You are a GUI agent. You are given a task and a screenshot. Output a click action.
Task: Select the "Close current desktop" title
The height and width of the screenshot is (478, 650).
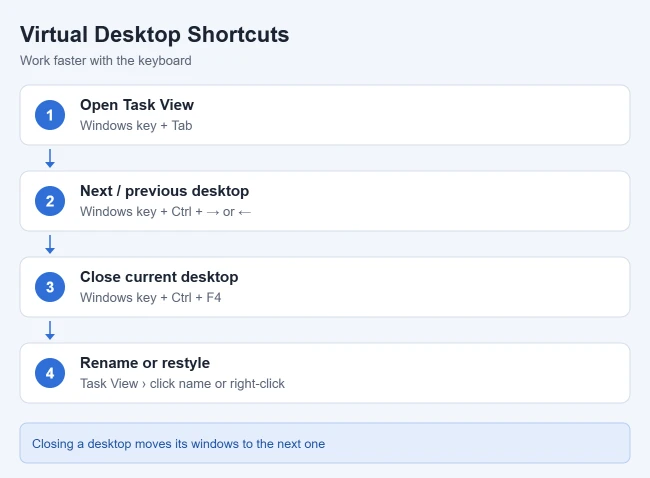[159, 277]
